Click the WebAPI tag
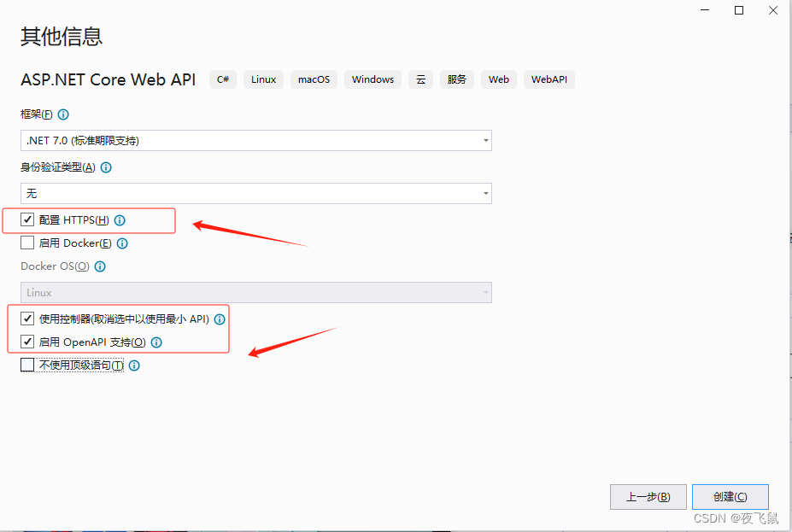 [549, 79]
